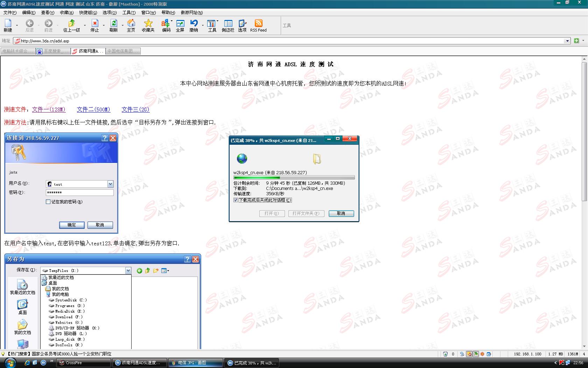This screenshot has height=368, width=588.
Task: Click the 文件二(500M) link
Action: [x=93, y=109]
